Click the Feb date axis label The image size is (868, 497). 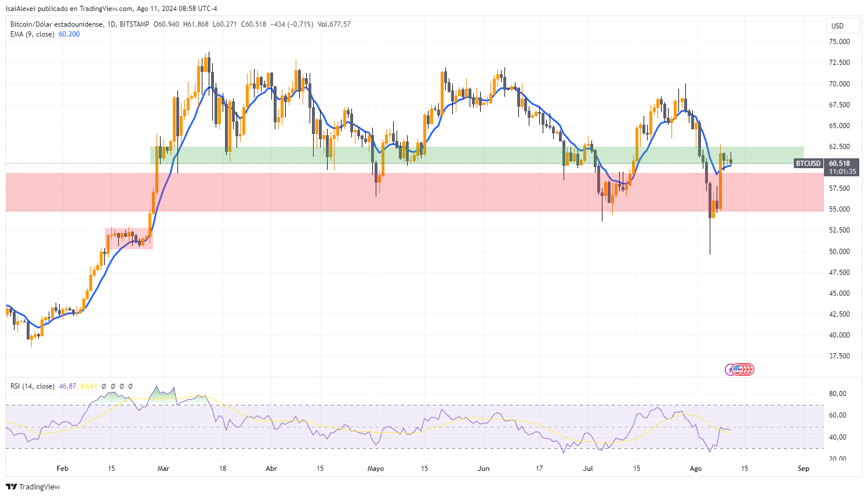[x=63, y=469]
